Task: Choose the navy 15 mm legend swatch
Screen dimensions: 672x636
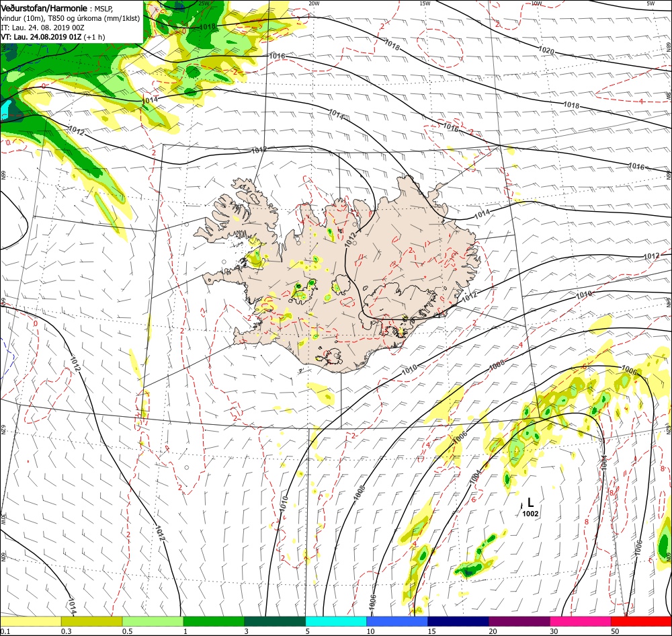Action: (x=458, y=621)
